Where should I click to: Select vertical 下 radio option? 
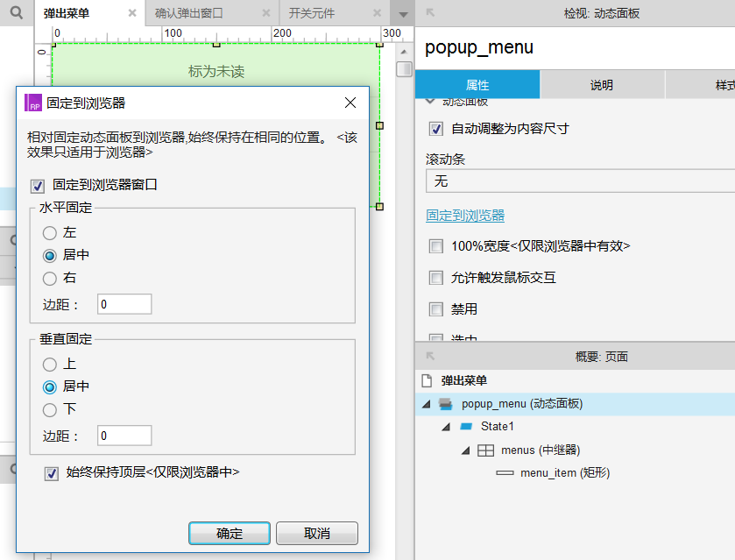50,410
